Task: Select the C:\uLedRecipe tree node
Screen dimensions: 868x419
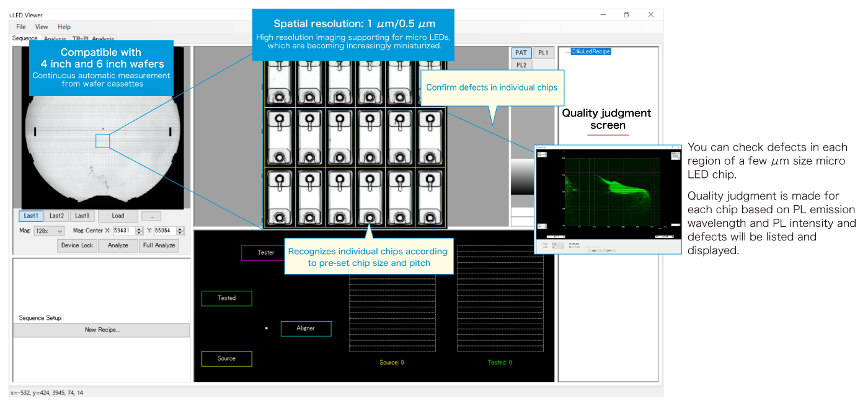Action: click(x=592, y=51)
